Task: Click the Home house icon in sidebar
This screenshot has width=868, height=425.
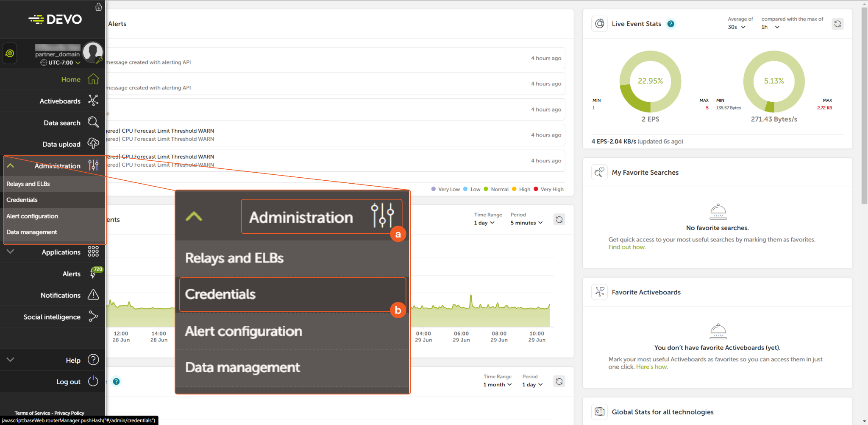Action: 93,79
